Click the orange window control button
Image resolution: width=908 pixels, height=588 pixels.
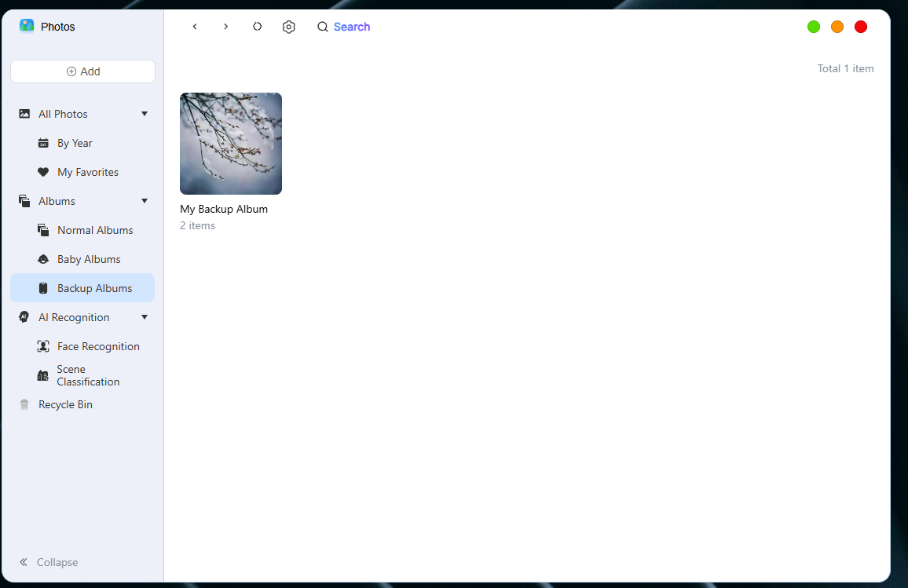tap(837, 27)
